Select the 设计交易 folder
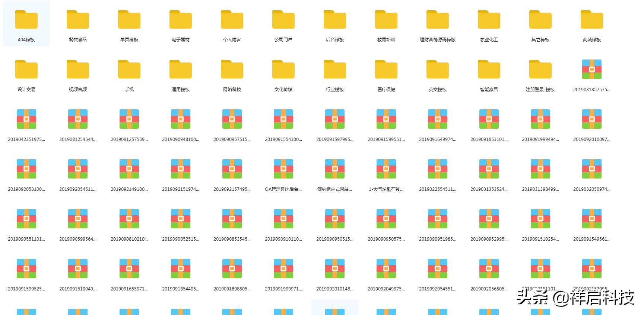This screenshot has height=315, width=644. point(26,70)
